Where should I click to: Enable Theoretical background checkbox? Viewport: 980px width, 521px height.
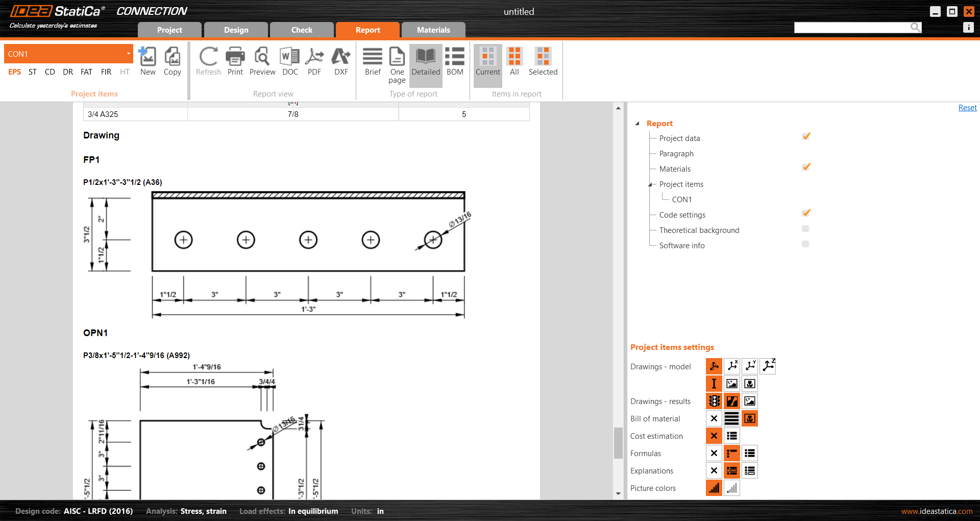coord(805,229)
